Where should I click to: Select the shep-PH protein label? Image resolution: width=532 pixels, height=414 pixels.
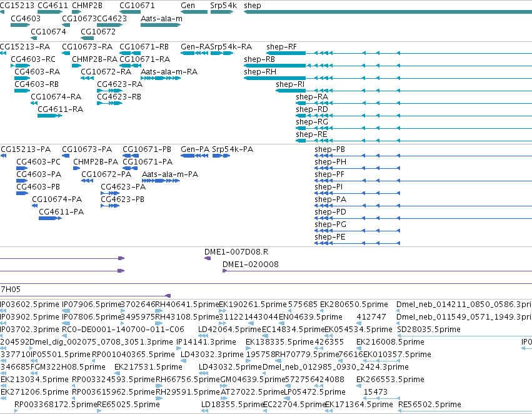[x=331, y=162]
